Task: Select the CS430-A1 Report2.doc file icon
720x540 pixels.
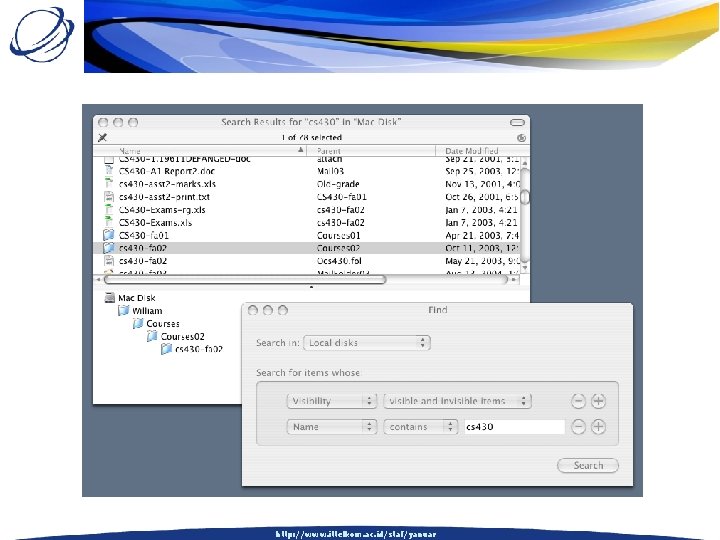Action: pos(109,171)
